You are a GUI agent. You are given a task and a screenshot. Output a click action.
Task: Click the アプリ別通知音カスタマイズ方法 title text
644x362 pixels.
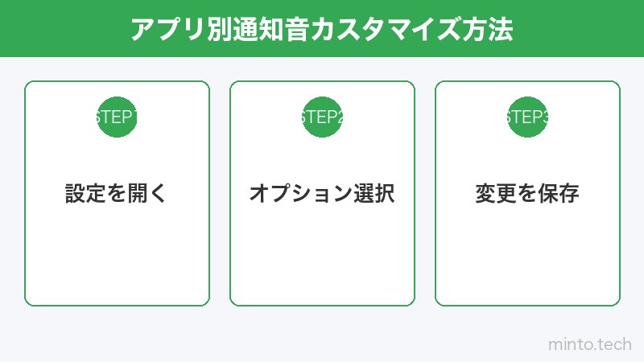[322, 29]
